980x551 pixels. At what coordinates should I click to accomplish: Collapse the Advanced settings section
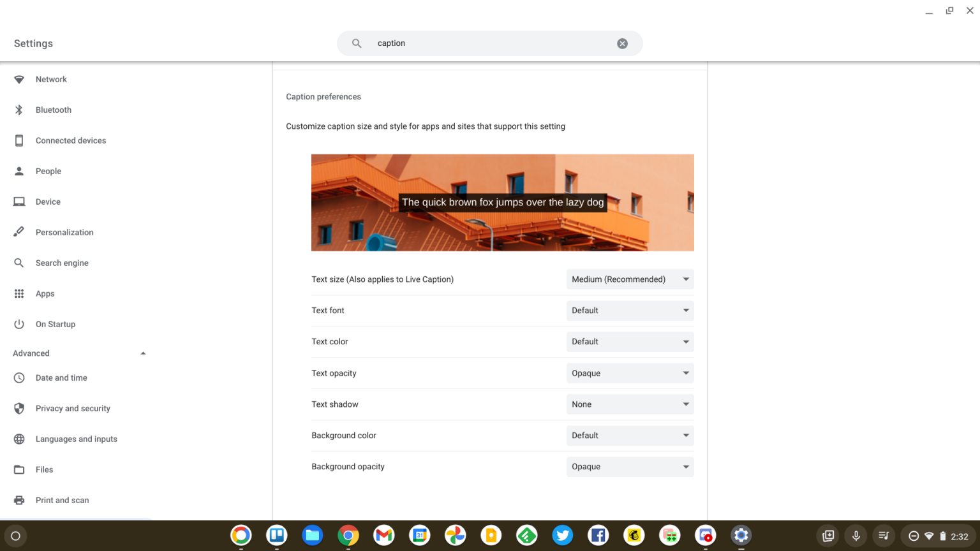pyautogui.click(x=143, y=353)
